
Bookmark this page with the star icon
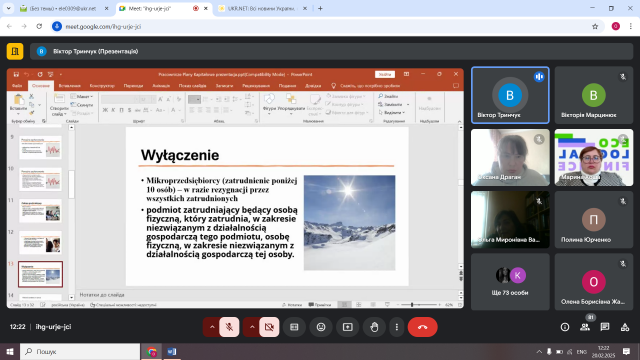pyautogui.click(x=595, y=27)
